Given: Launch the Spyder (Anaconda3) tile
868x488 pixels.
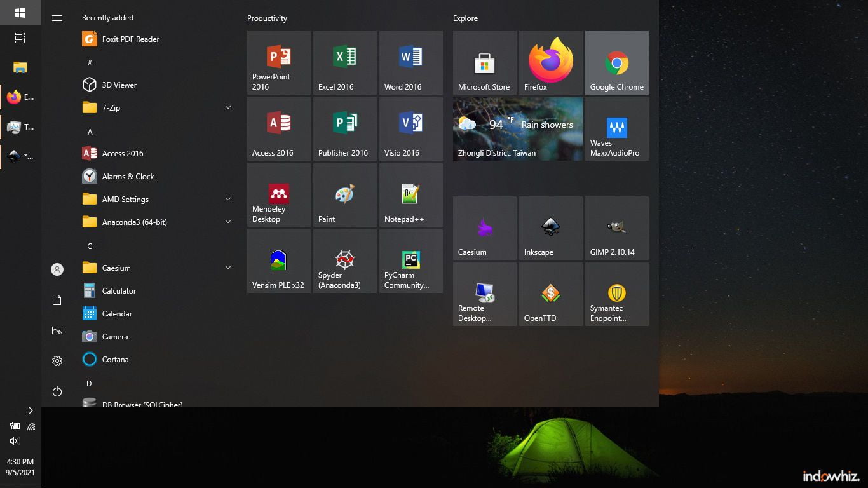Looking at the screenshot, I should coord(345,261).
